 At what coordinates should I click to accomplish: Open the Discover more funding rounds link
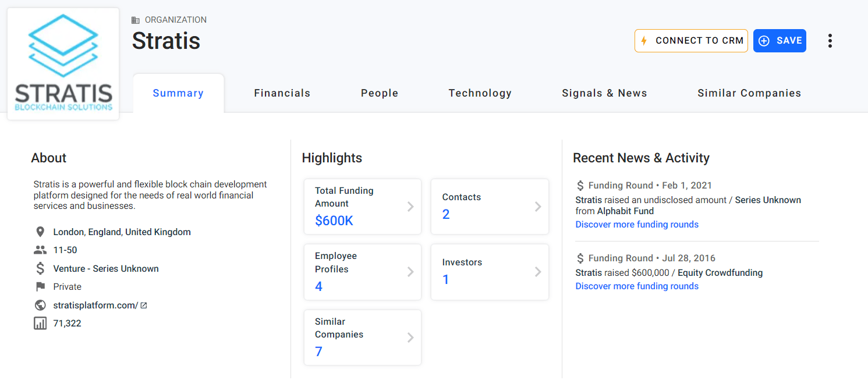coord(636,224)
